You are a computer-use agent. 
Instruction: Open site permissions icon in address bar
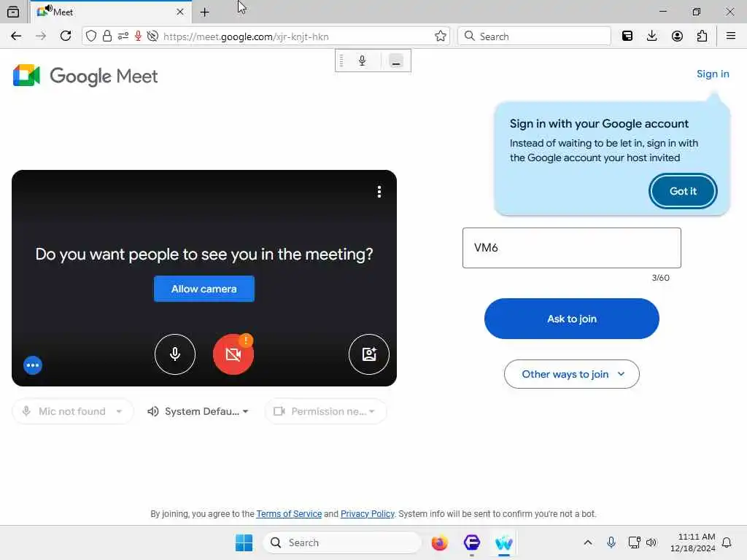click(123, 36)
